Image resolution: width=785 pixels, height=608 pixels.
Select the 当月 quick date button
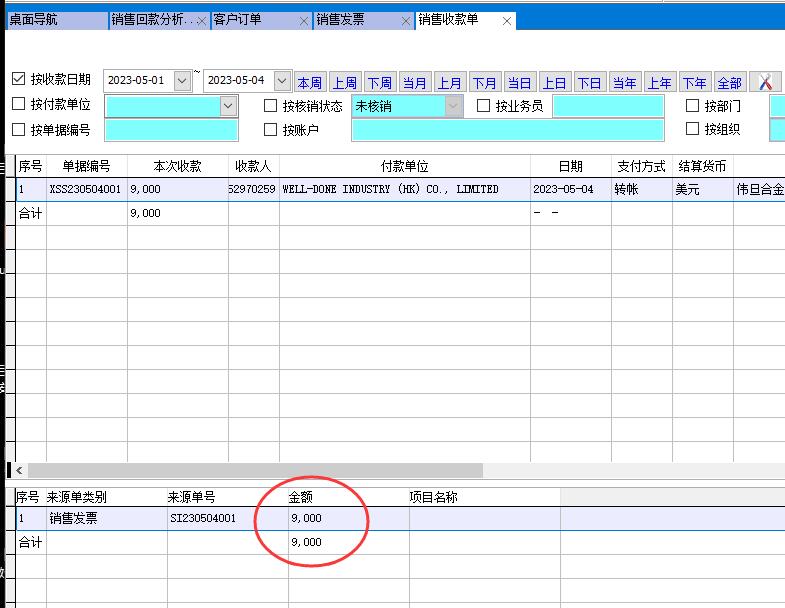[x=414, y=83]
